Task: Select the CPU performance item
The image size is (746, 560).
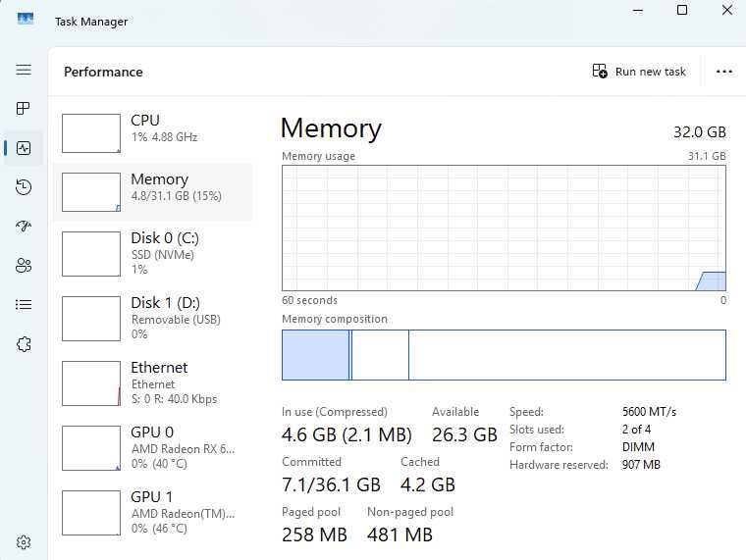Action: (153, 133)
